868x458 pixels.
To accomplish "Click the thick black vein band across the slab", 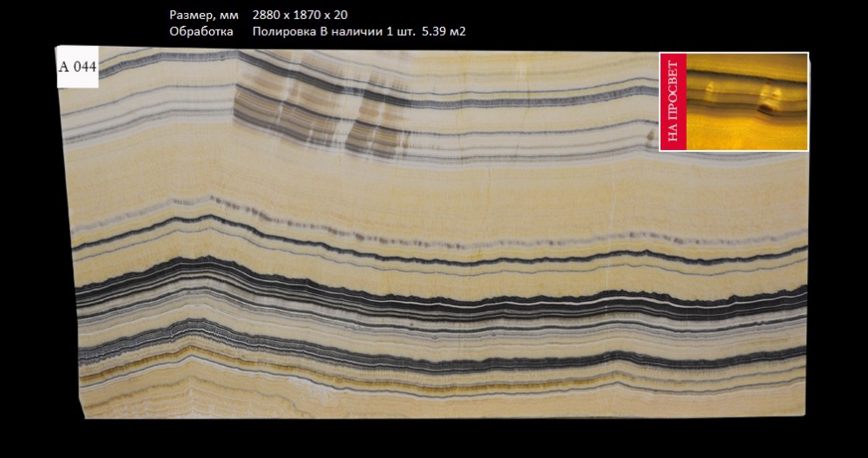I will pos(434,301).
